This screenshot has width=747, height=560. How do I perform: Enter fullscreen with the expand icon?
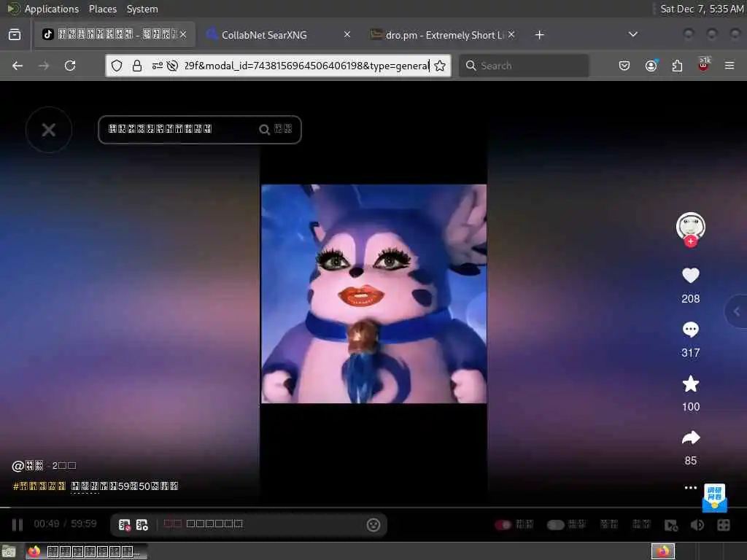click(723, 525)
